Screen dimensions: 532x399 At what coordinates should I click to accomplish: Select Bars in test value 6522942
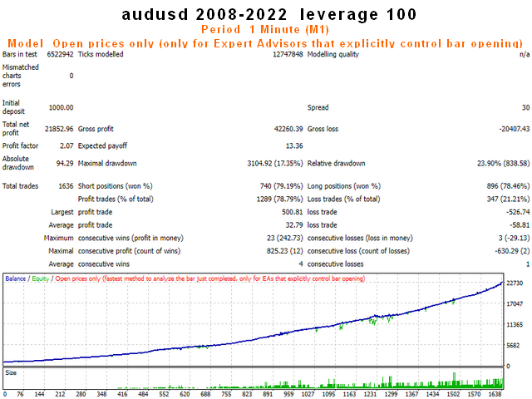[x=60, y=54]
